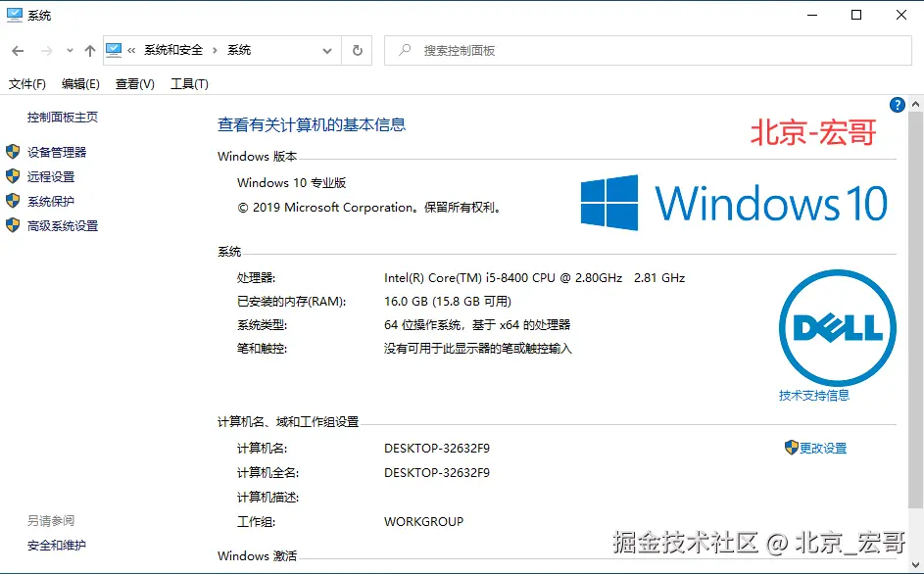Open the 文件(F) menu
924x574 pixels.
point(27,84)
